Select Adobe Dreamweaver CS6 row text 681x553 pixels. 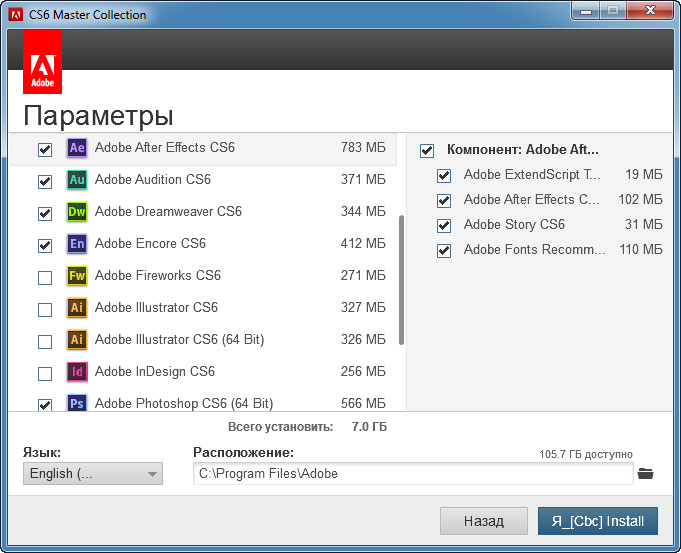click(168, 212)
